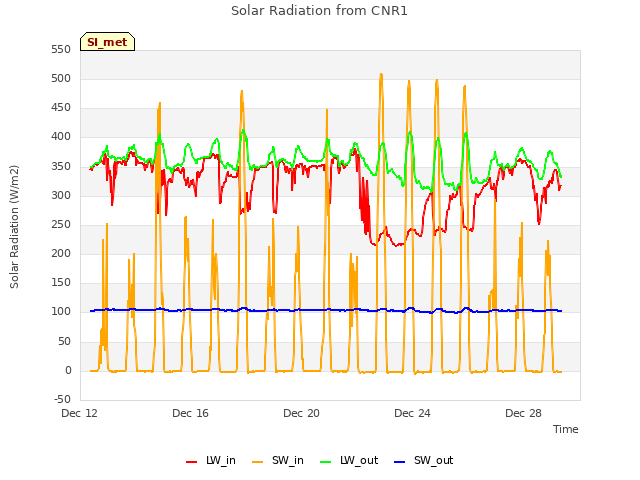Click the 150 y-axis tick label
The width and height of the screenshot is (640, 480).
pos(61,282)
